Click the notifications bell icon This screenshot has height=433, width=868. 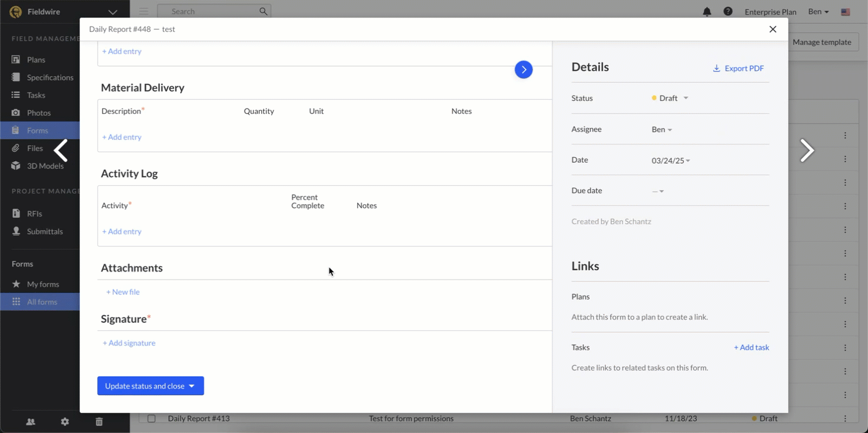707,12
